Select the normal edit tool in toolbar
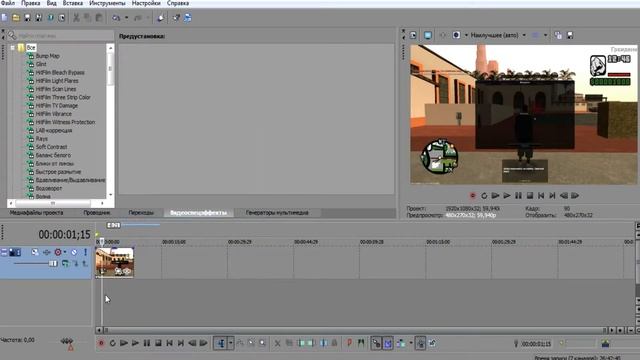Screen dimensions: 640x360 221,343
